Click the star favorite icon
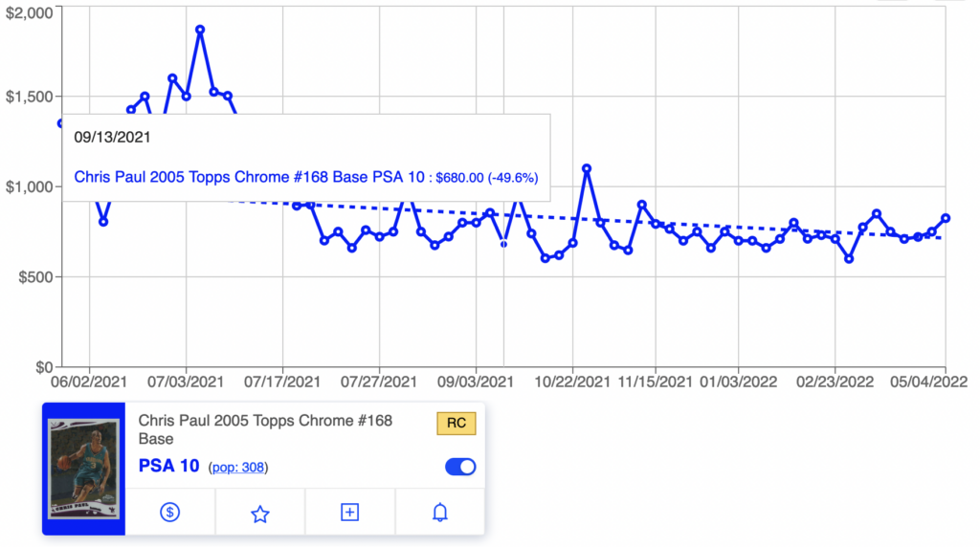The height and width of the screenshot is (547, 980). click(x=260, y=514)
